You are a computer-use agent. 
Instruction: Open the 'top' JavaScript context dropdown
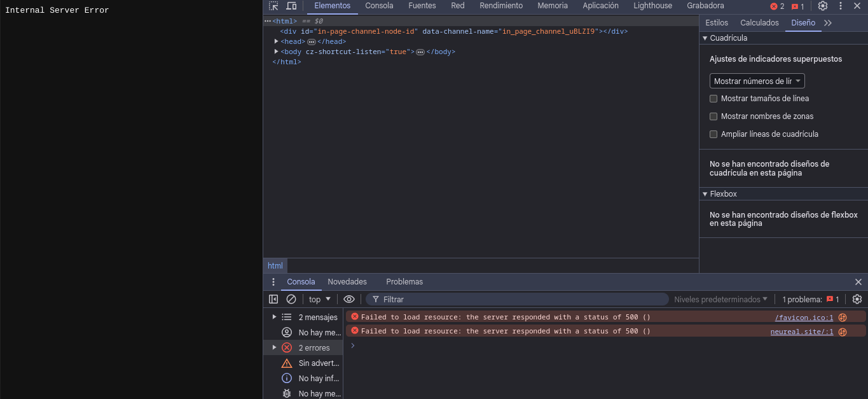320,299
